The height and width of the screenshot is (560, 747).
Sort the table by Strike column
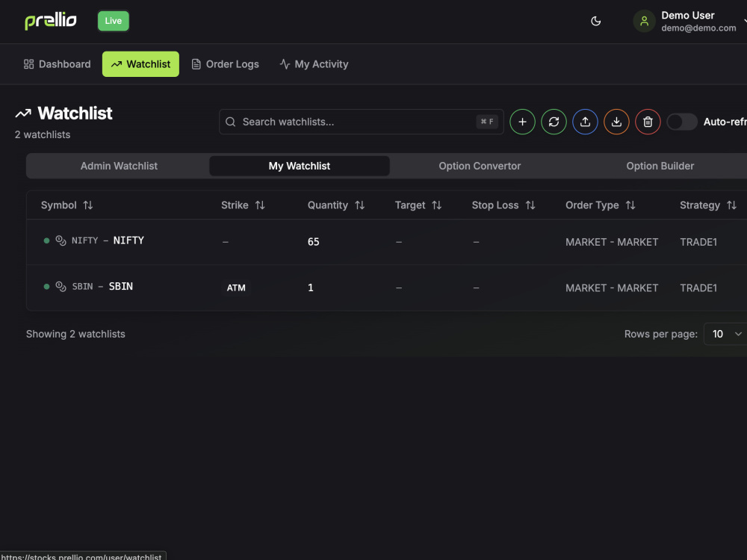pyautogui.click(x=243, y=205)
